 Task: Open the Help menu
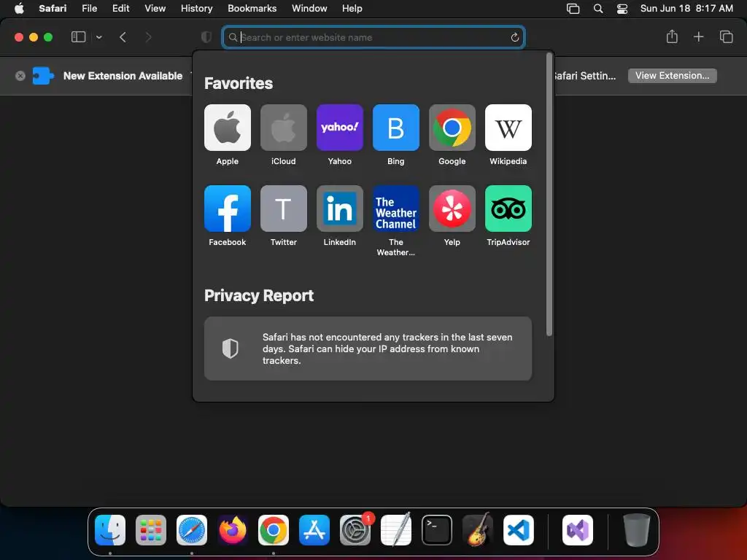point(352,9)
